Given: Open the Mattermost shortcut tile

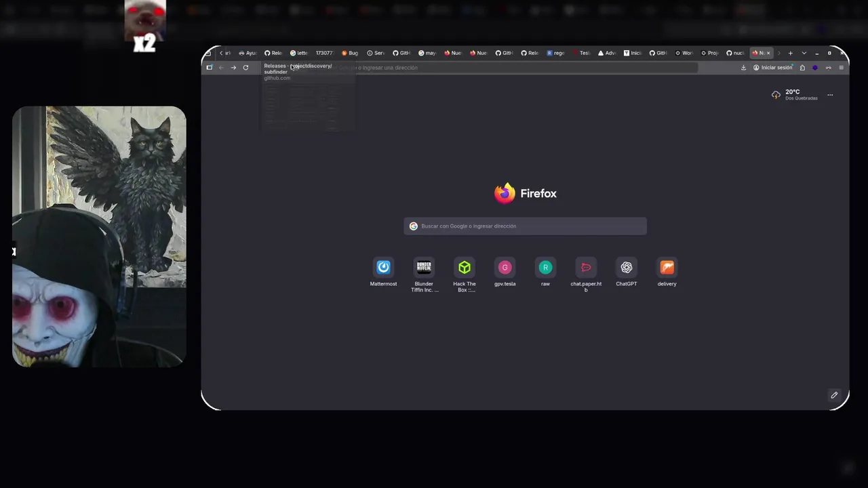Looking at the screenshot, I should point(383,272).
